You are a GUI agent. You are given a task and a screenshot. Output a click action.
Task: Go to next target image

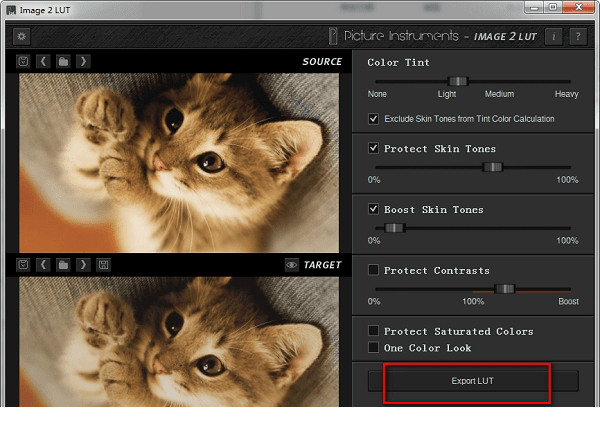coord(83,265)
